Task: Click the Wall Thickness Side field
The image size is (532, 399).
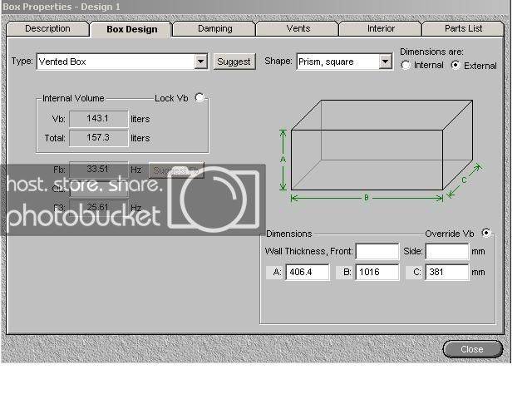Action: (x=447, y=251)
